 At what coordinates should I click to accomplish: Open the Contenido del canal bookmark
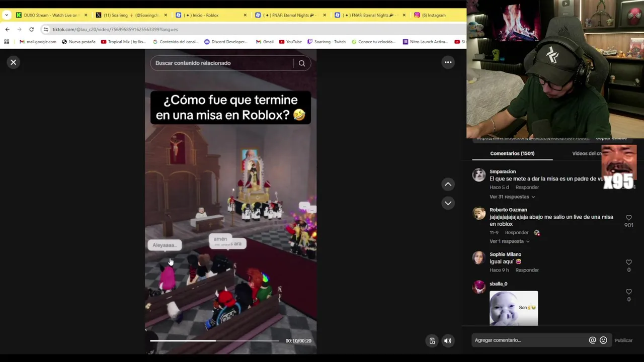pyautogui.click(x=176, y=42)
